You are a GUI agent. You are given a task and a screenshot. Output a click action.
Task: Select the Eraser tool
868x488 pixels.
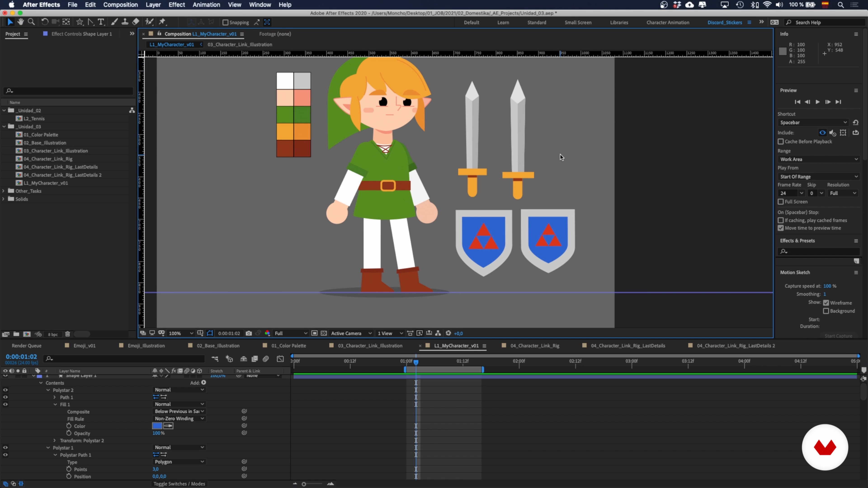click(x=135, y=22)
